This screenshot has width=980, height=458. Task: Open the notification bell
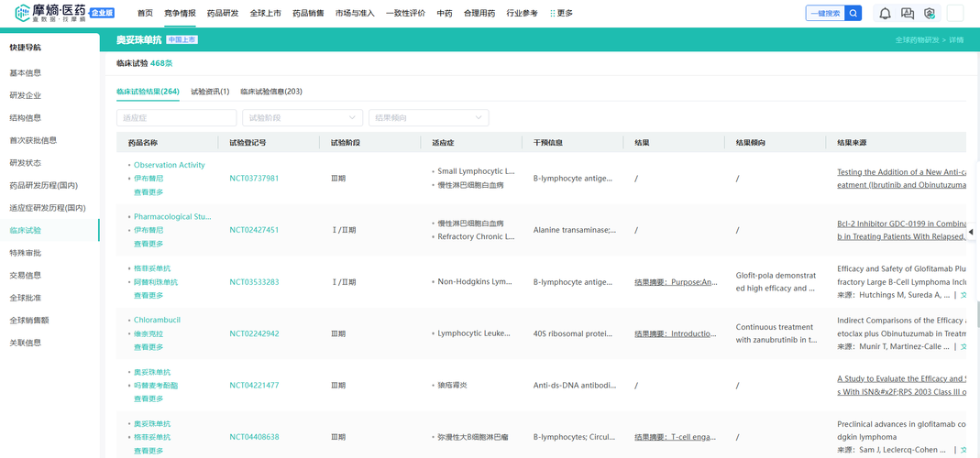[885, 14]
